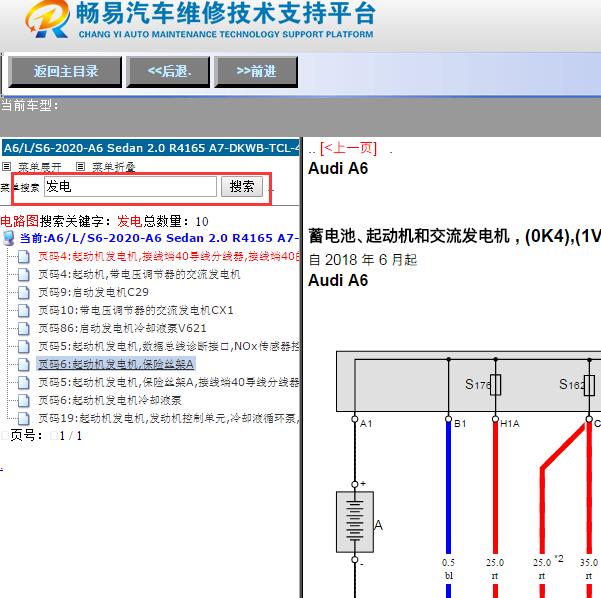Click the 搜索 search button
This screenshot has width=601, height=598.
click(x=242, y=187)
